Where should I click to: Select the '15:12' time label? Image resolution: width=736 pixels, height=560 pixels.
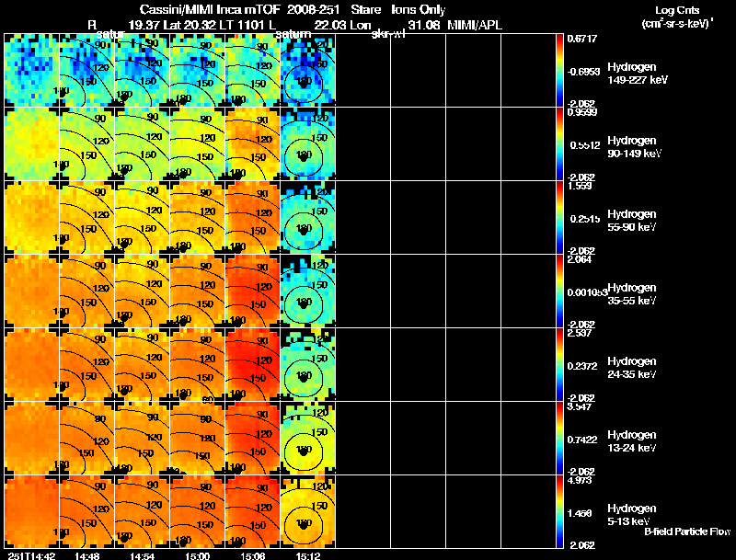tap(308, 555)
